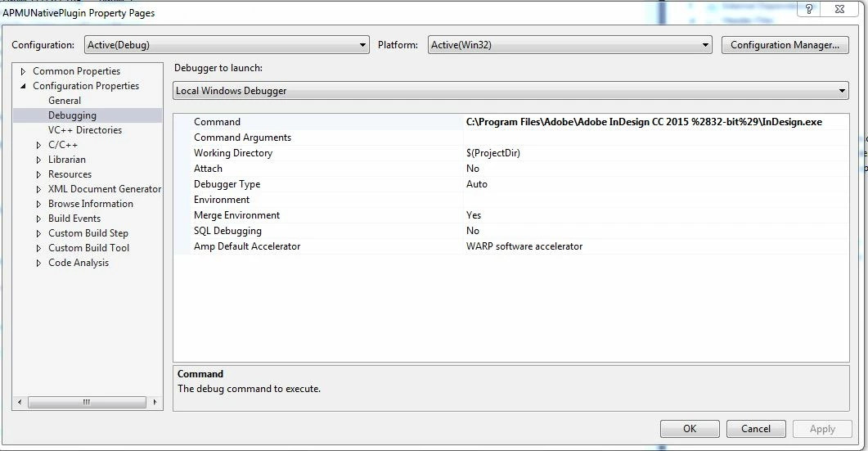
Task: Select the Merge Environment property name
Action: pyautogui.click(x=237, y=215)
